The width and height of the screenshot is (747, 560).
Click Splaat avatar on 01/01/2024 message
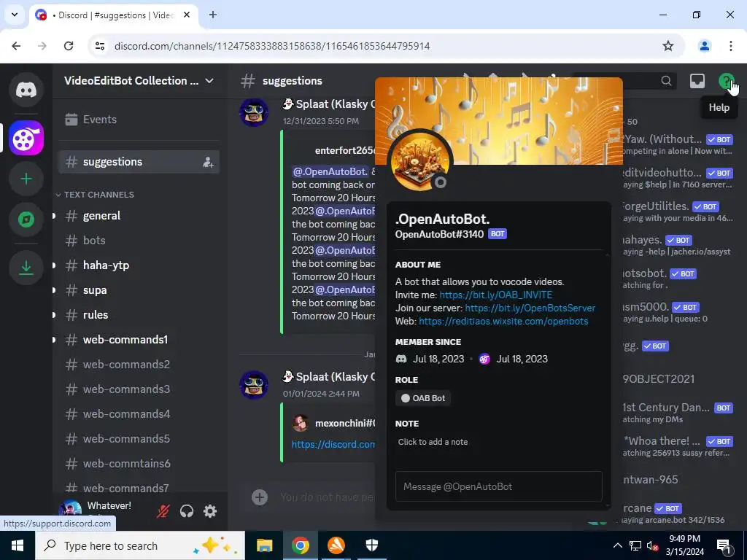point(254,385)
